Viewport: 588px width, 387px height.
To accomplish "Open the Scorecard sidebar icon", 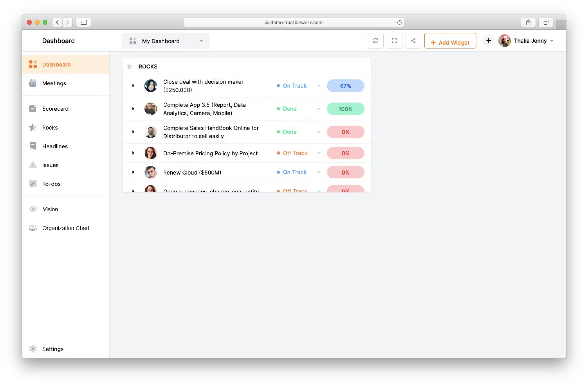I will click(x=33, y=109).
